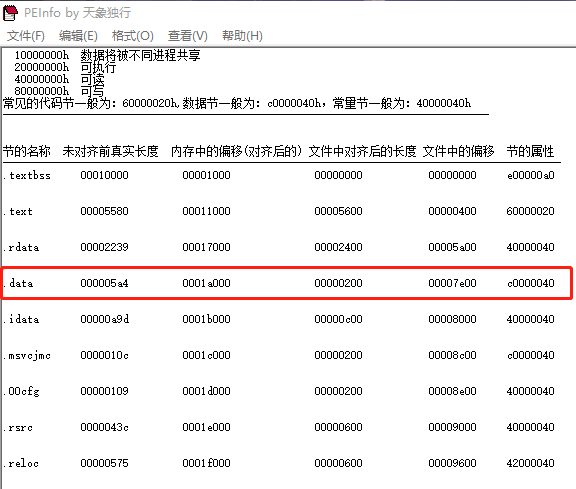The image size is (576, 489).
Task: Click real length 000005a4 of .data
Action: (104, 283)
